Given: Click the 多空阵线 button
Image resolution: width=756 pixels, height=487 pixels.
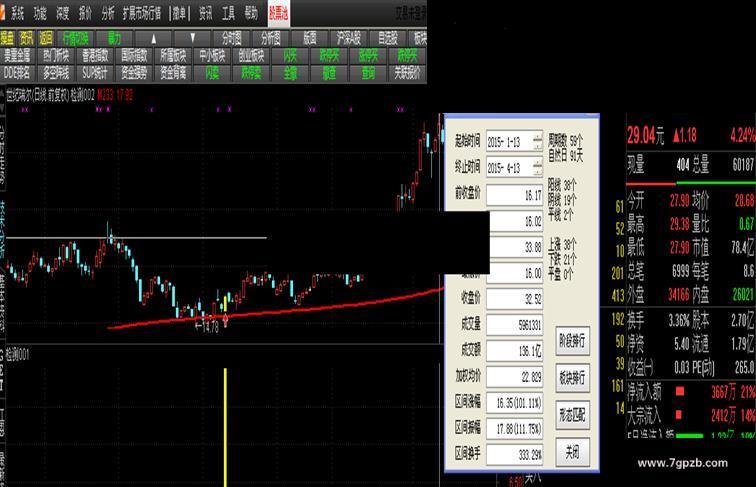Looking at the screenshot, I should (x=56, y=73).
